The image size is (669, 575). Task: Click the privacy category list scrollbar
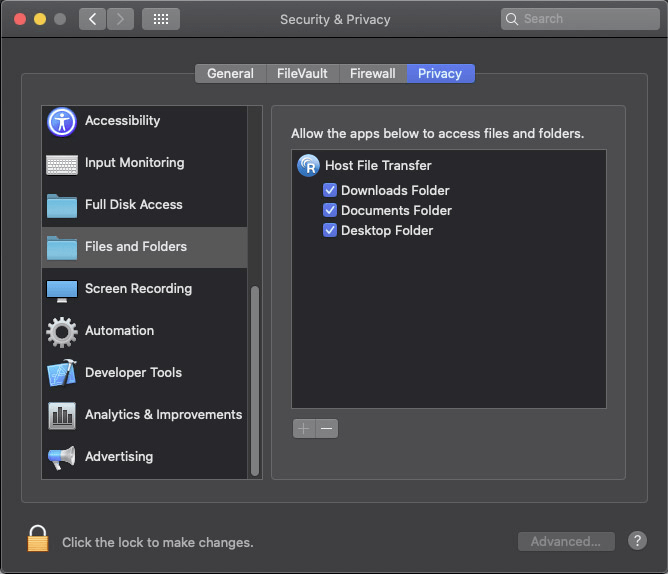click(x=255, y=380)
